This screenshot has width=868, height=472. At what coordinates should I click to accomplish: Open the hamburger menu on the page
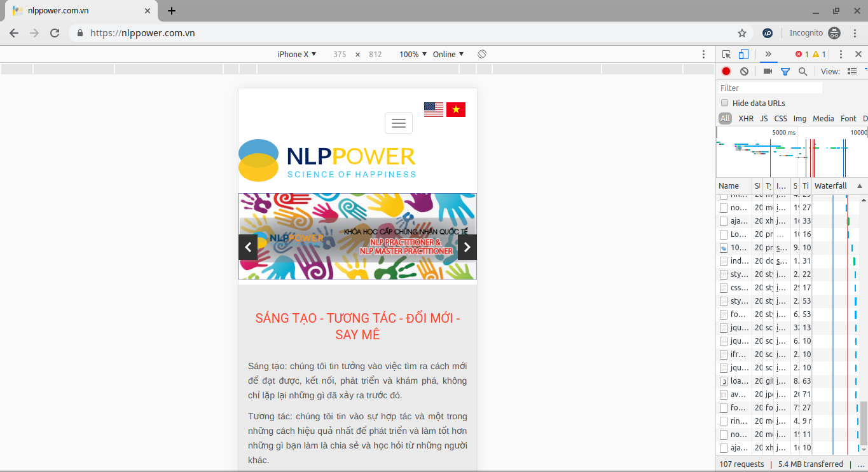[399, 123]
